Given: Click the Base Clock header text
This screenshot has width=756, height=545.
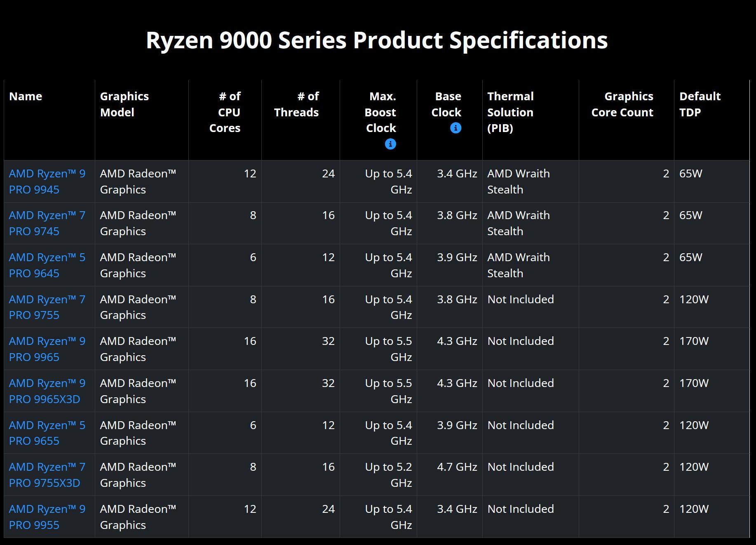Looking at the screenshot, I should click(x=446, y=104).
